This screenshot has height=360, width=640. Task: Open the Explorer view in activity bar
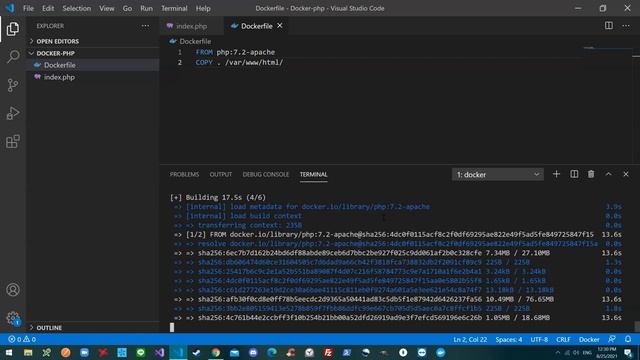(x=13, y=29)
